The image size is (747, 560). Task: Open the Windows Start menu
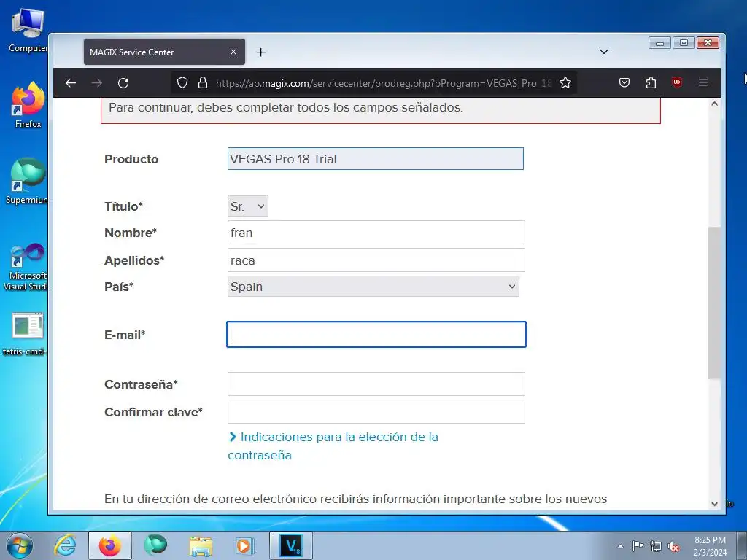(19, 545)
